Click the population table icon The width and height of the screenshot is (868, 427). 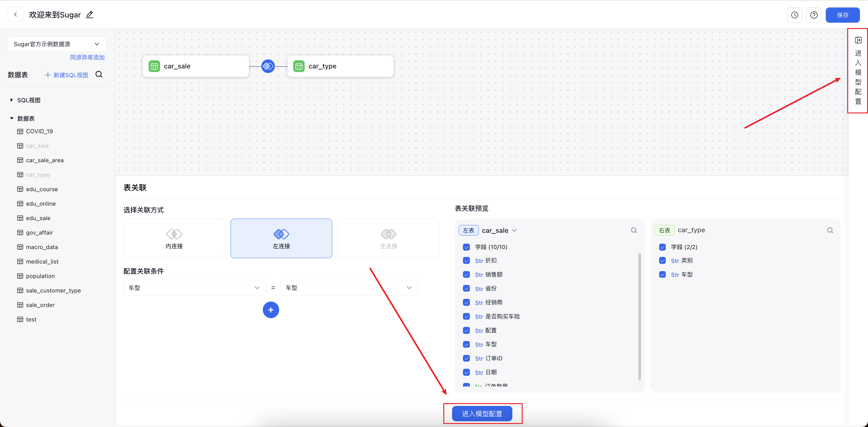point(20,276)
